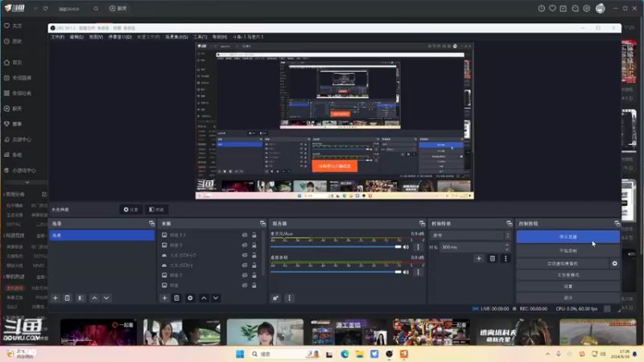Screen dimensions: 644x362
Task: Remove selected scene with trash icon
Action: tap(68, 298)
